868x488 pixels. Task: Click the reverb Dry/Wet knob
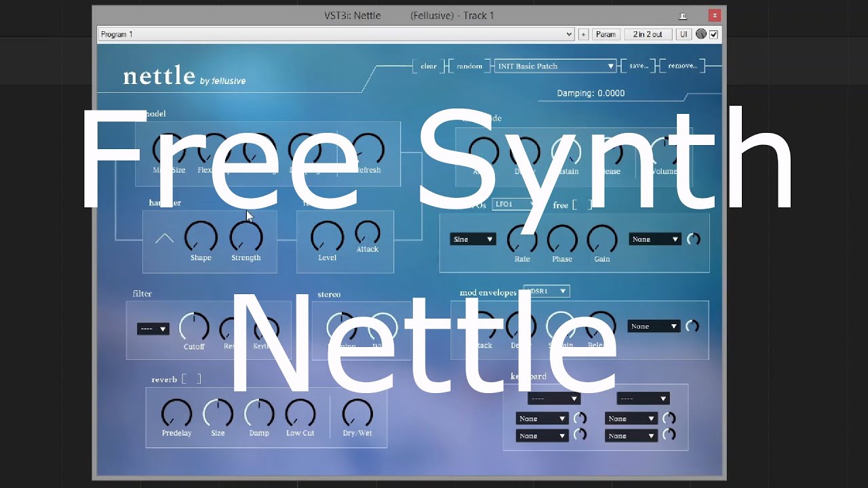pos(357,413)
